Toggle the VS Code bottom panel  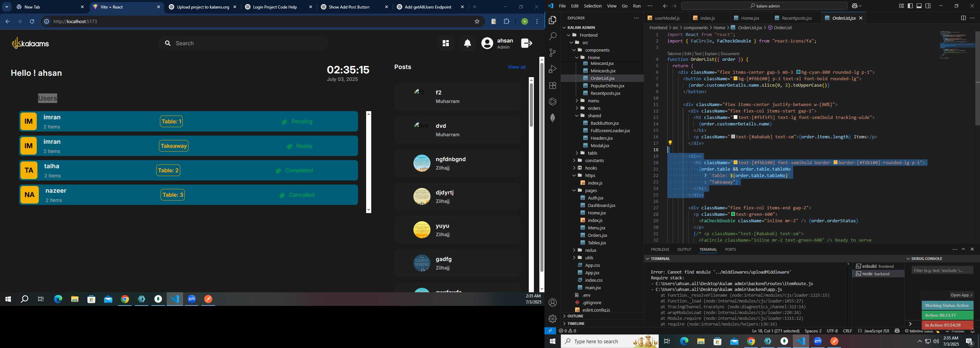919,6
